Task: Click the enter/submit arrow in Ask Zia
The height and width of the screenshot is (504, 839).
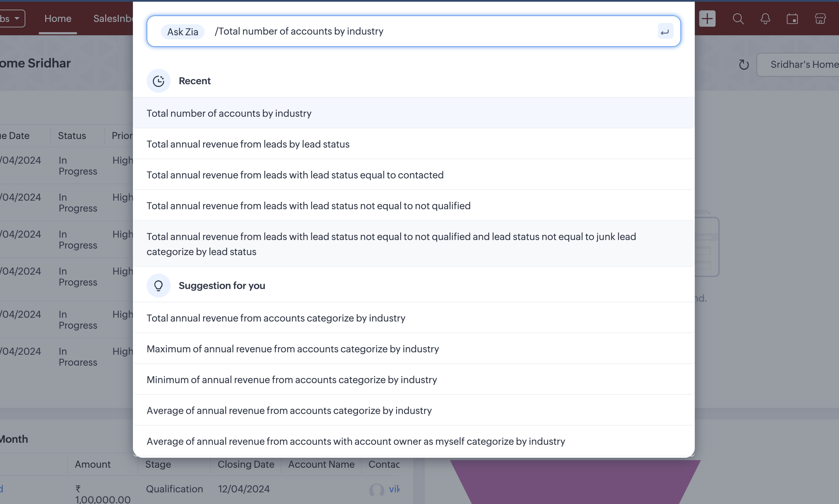Action: tap(665, 32)
